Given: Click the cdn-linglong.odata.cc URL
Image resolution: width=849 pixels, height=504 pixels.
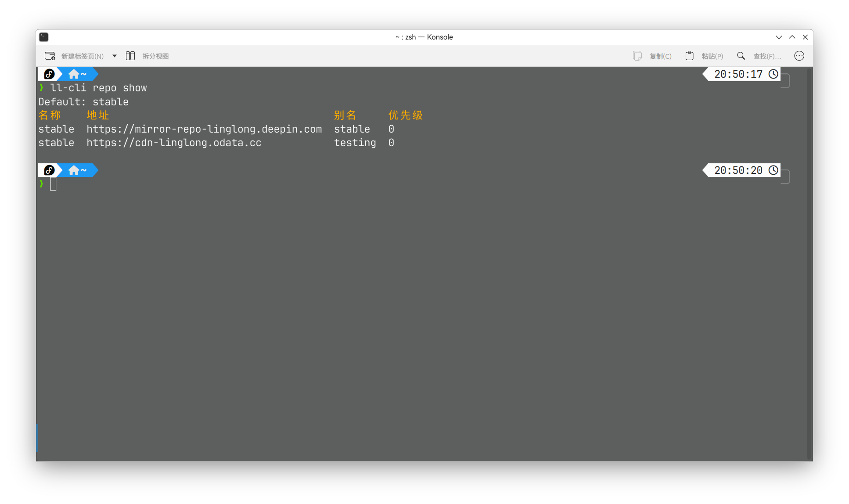Looking at the screenshot, I should click(x=174, y=143).
